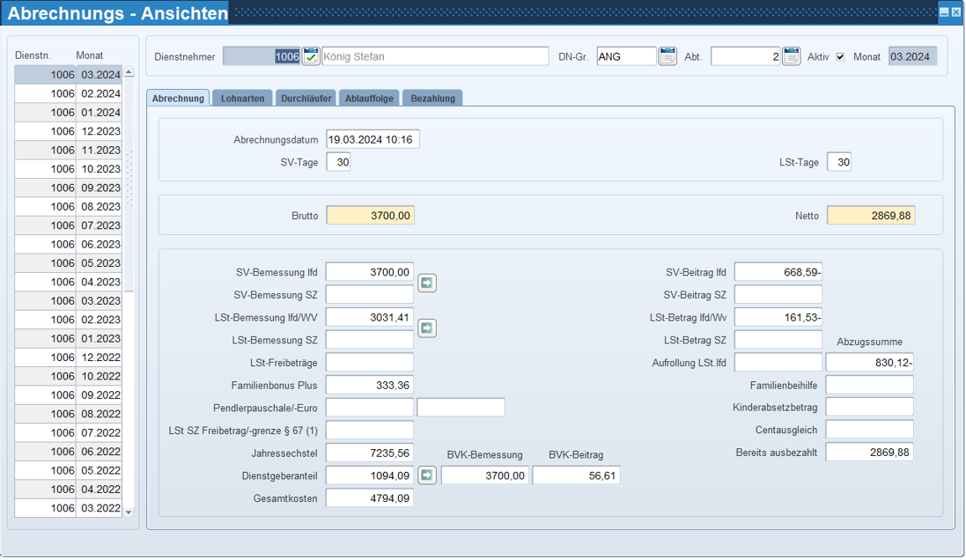Click the Brutto field 3700,00
Screen dimensions: 966x560
tap(370, 216)
